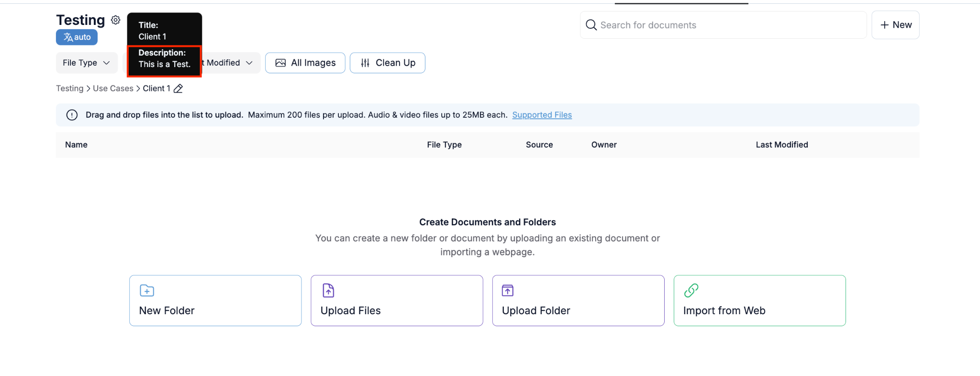
Task: Navigate to Use Cases breadcrumb
Action: 113,89
